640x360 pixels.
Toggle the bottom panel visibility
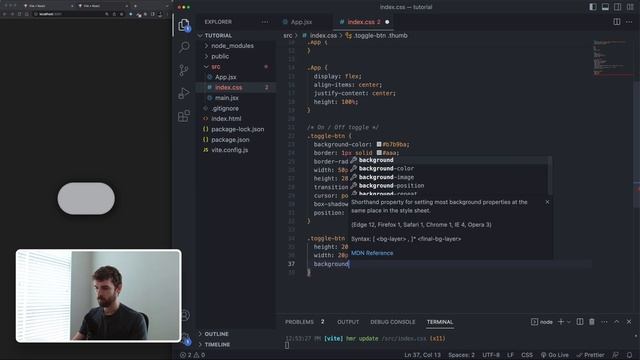[x=605, y=7]
